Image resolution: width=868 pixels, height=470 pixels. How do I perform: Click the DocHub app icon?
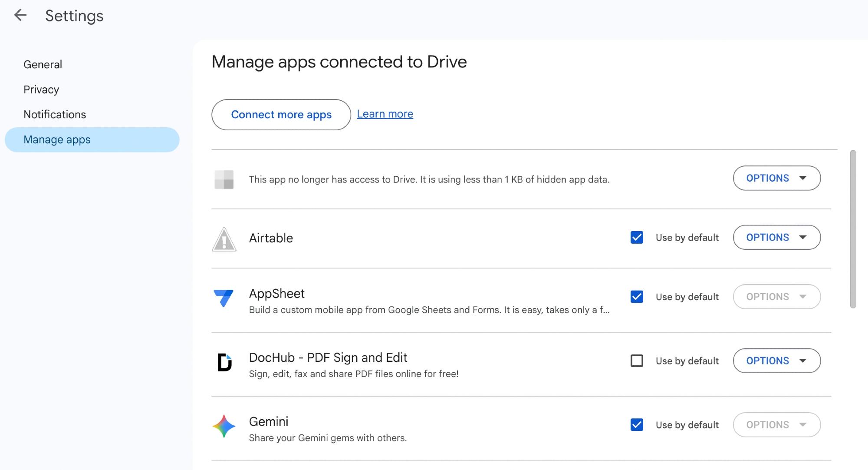click(x=224, y=362)
